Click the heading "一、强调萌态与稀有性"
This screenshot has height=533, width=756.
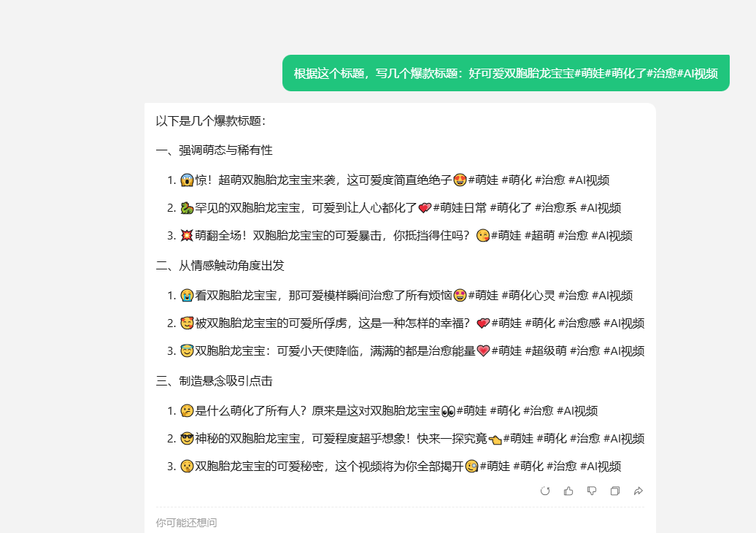pos(215,150)
